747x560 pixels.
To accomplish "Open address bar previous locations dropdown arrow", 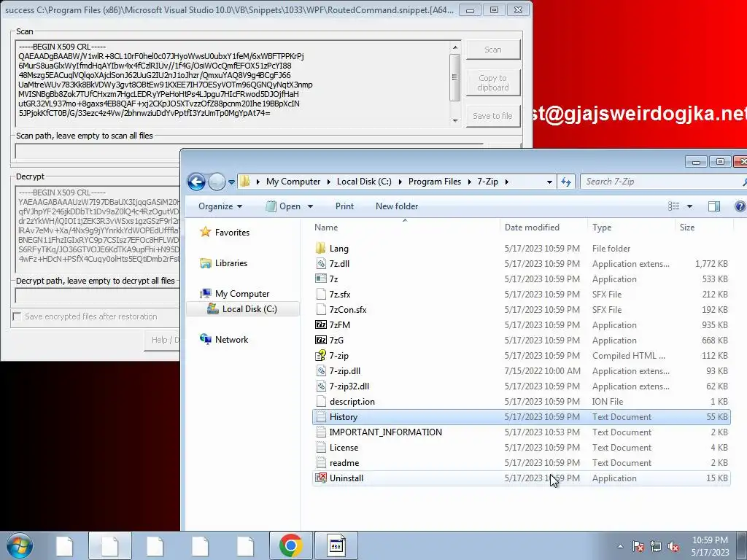I will click(549, 182).
